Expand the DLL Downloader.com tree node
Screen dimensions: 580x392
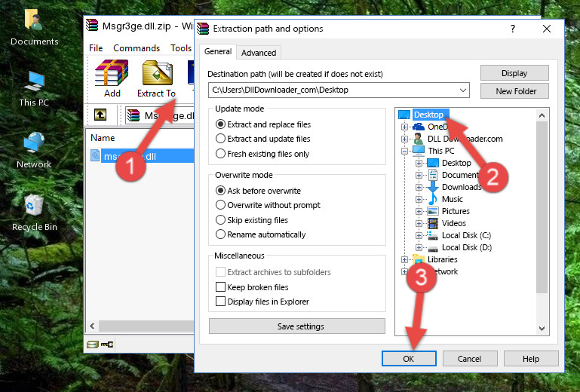(405, 139)
